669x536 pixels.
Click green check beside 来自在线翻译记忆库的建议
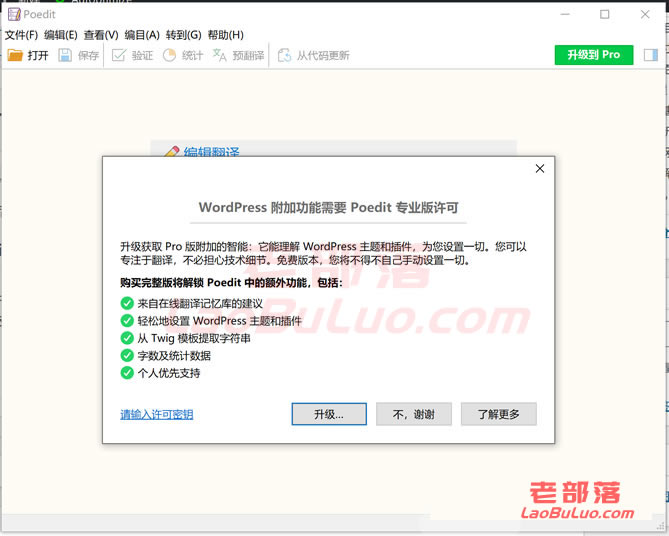point(127,303)
